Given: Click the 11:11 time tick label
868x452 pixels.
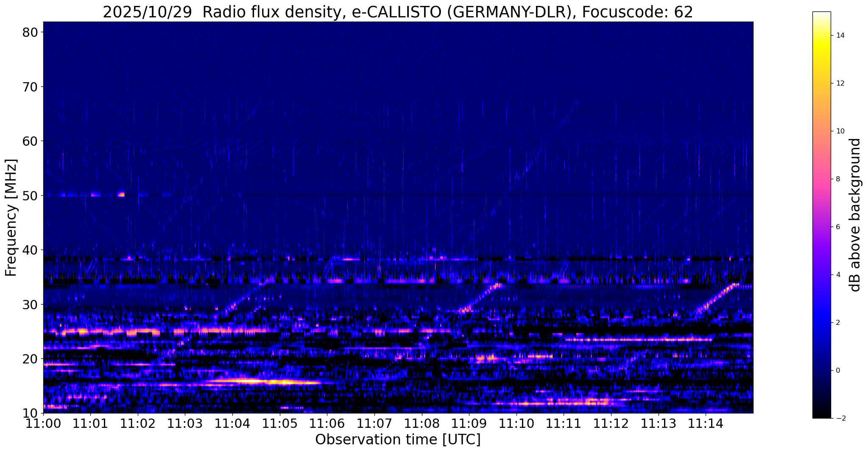Looking at the screenshot, I should pos(564,423).
